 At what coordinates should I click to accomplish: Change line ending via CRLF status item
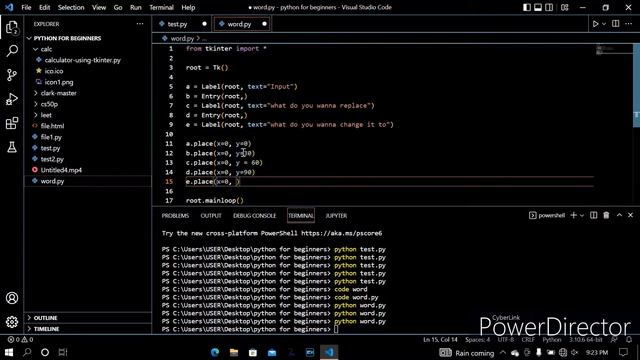[528, 340]
